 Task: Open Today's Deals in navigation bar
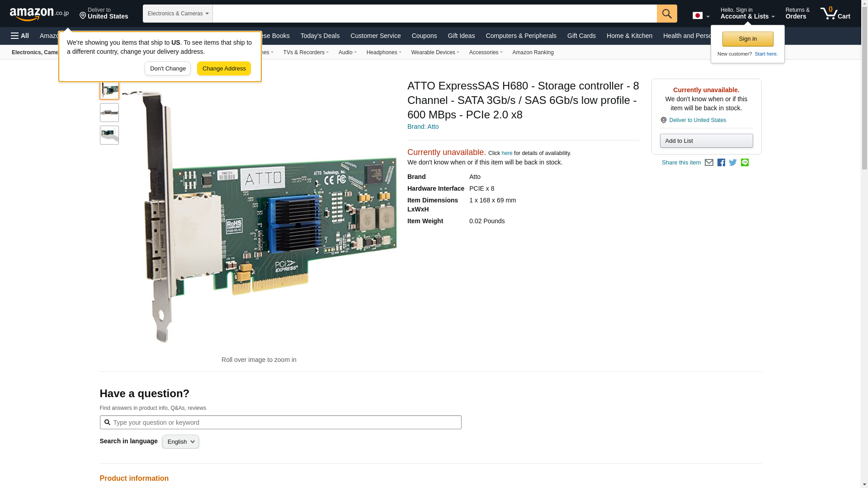tap(320, 36)
